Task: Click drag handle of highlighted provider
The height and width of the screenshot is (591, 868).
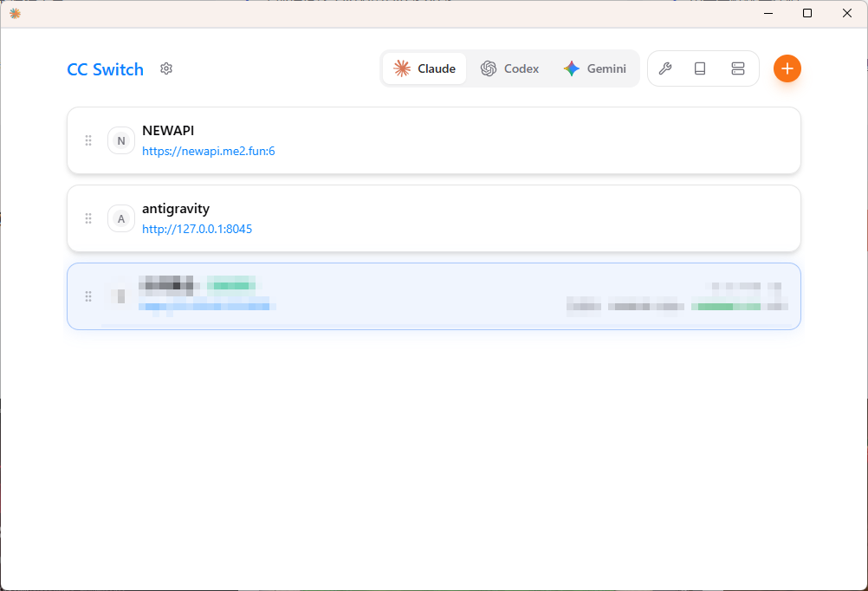Action: [x=88, y=296]
